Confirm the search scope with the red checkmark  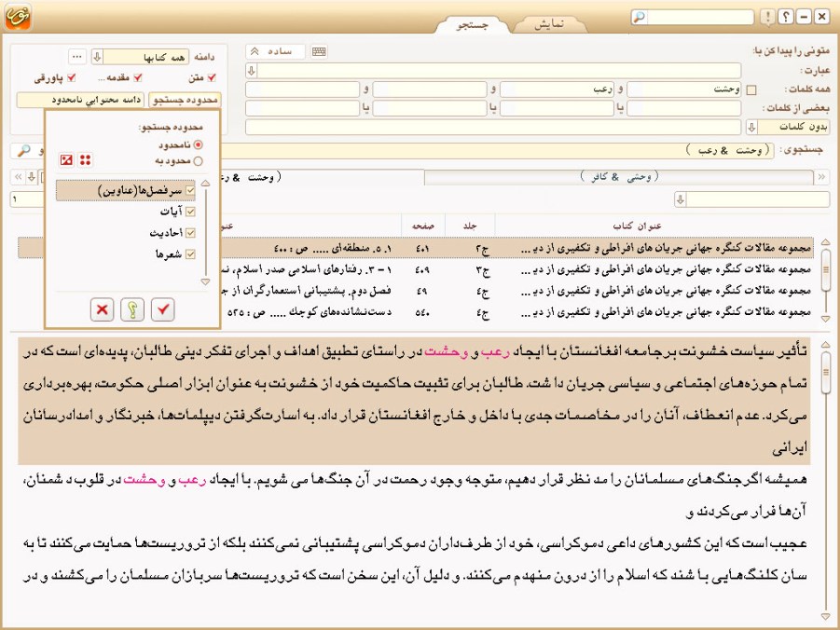coord(163,309)
